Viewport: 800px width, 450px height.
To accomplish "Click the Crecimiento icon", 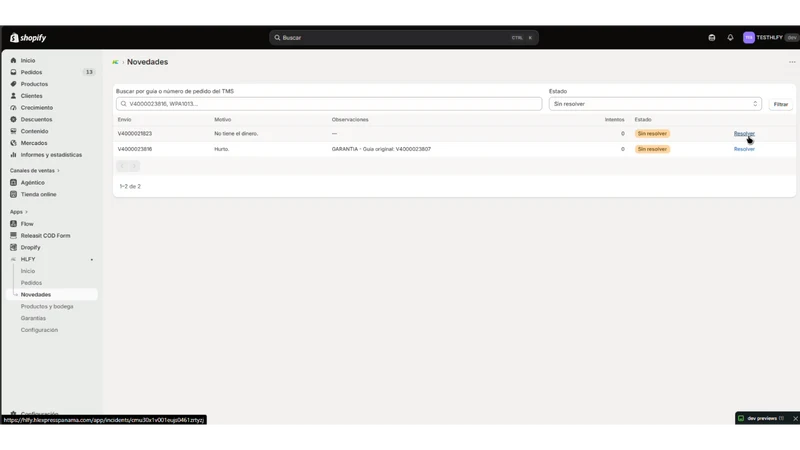I will point(13,107).
